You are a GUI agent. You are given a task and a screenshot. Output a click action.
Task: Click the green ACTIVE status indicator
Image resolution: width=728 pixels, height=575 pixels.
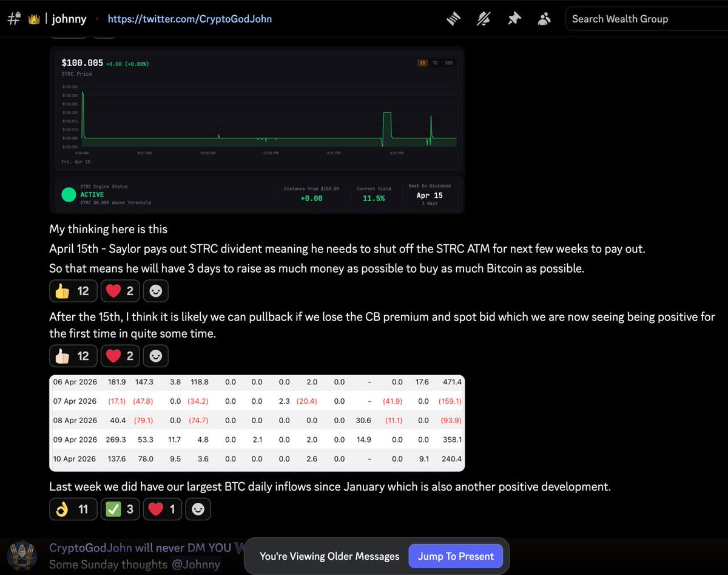(x=69, y=195)
